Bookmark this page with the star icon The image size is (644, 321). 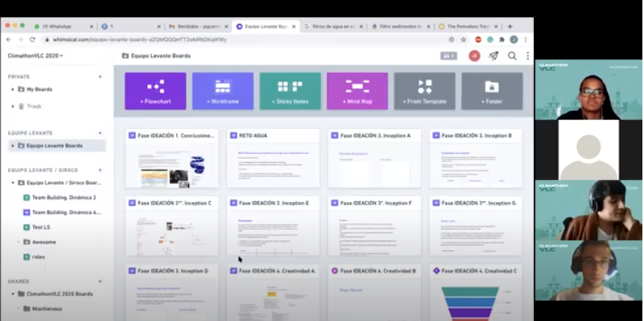(463, 39)
